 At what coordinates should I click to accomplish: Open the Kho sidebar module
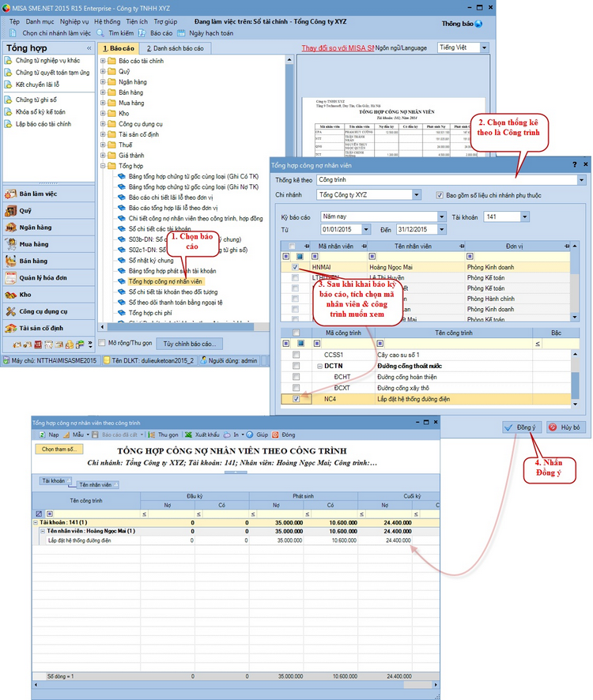point(49,295)
